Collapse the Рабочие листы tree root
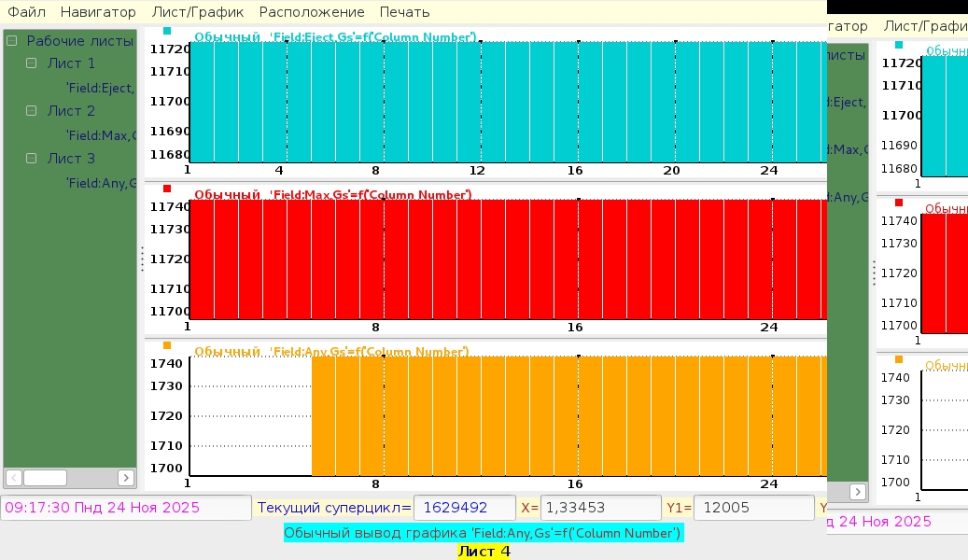Screen dimensions: 968x560 pos(12,41)
